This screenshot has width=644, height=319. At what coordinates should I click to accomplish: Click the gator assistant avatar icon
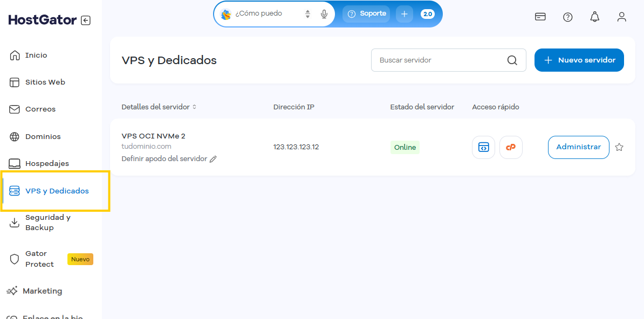[x=226, y=15]
